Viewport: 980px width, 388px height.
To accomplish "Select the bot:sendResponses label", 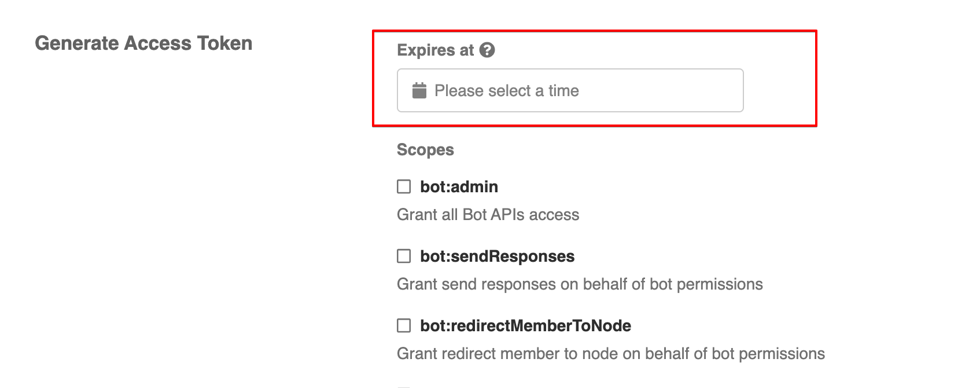I will pyautogui.click(x=497, y=255).
